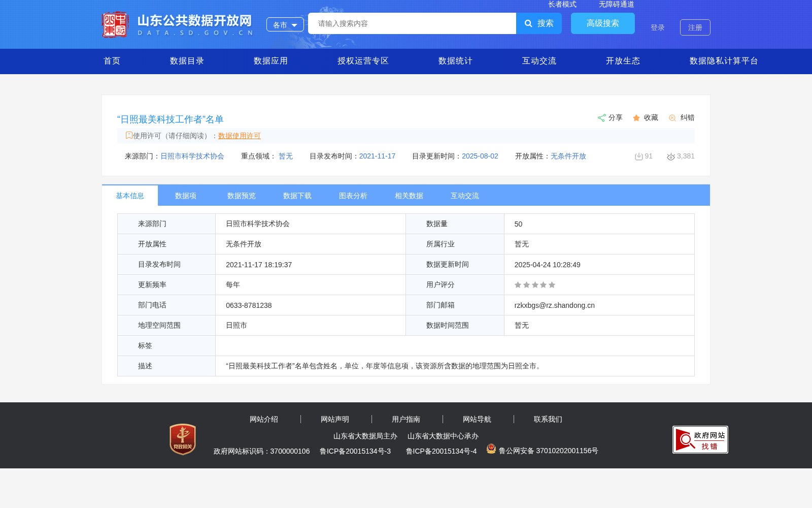Open 无障碍通道 accessibility channel

[617, 4]
